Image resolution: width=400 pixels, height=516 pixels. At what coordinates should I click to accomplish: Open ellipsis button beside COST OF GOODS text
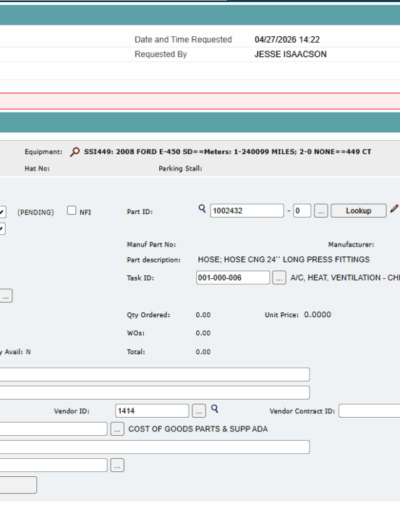click(x=117, y=429)
